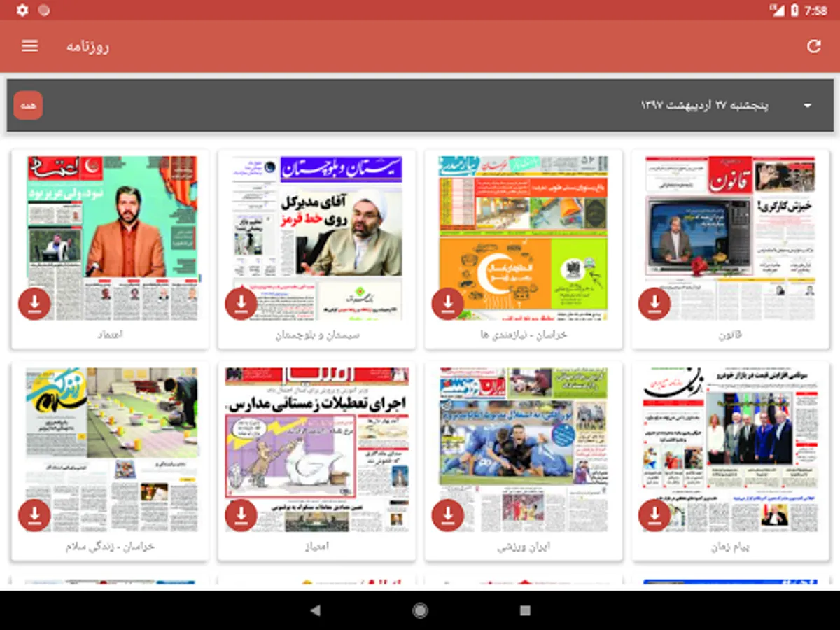Open the hamburger navigation menu
Viewport: 840px width, 630px height.
(29, 46)
